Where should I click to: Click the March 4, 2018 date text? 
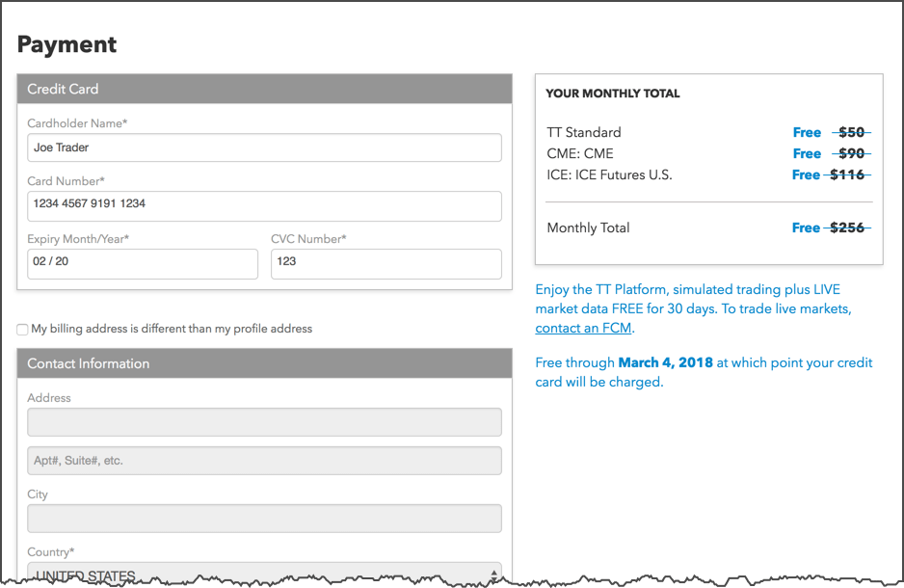pyautogui.click(x=665, y=362)
